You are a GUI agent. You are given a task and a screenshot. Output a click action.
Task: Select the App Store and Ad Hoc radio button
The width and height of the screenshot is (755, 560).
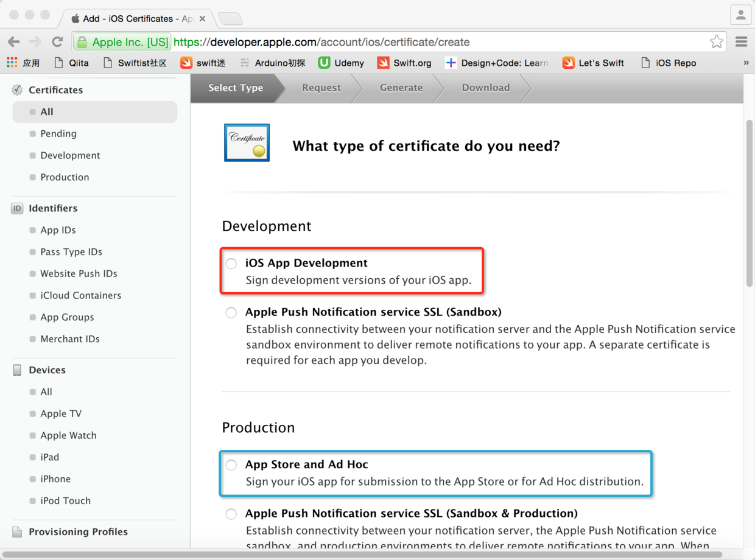[231, 465]
